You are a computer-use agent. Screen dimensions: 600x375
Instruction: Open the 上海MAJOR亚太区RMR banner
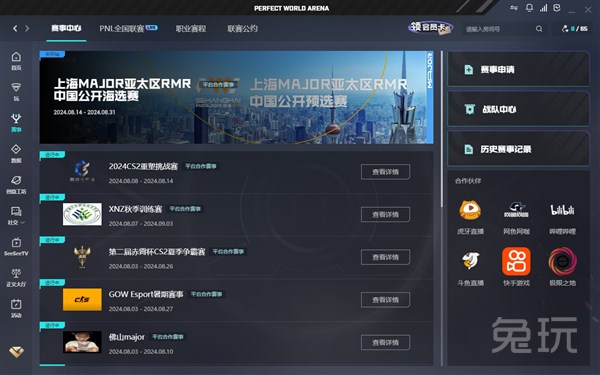[236, 97]
